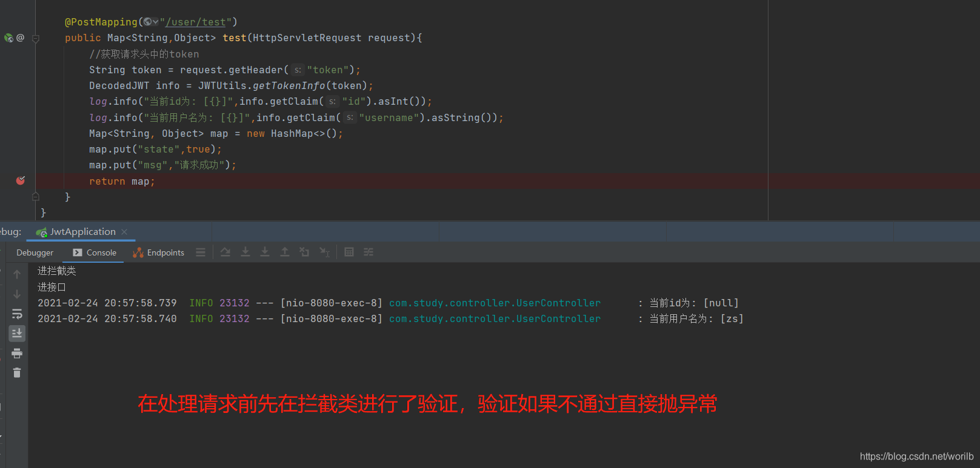Click the Run to Cursor debugger icon
980x468 pixels.
click(x=325, y=252)
